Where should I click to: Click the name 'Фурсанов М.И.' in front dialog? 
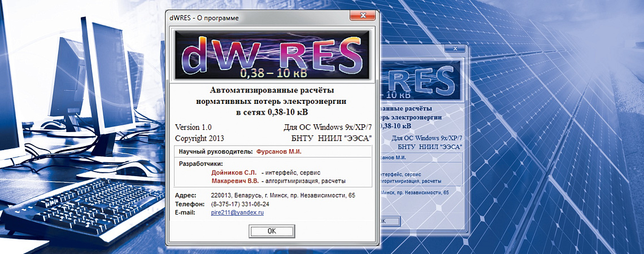[x=279, y=152]
